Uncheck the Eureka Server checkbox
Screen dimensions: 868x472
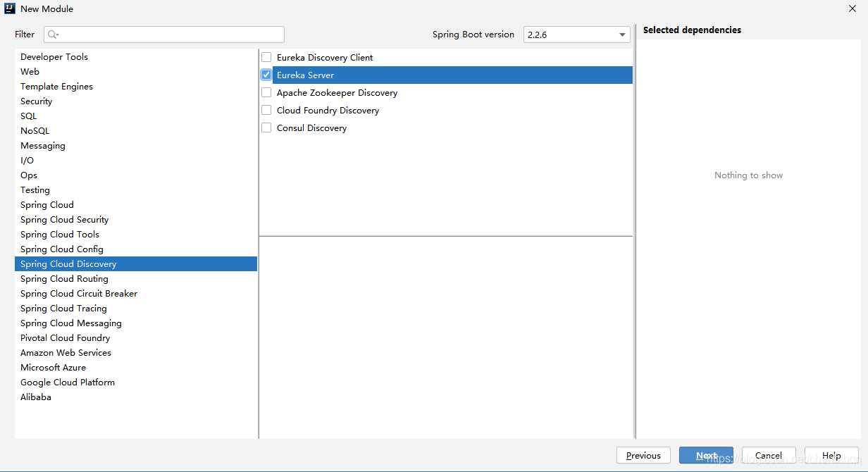coord(266,75)
